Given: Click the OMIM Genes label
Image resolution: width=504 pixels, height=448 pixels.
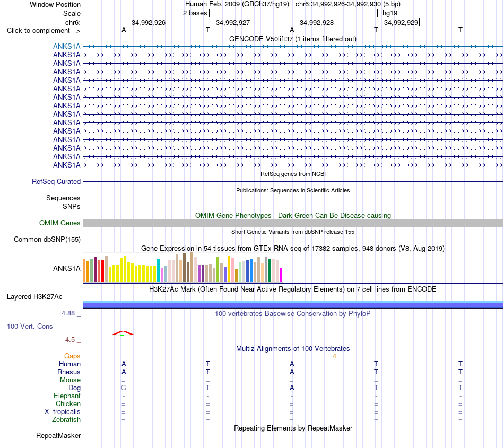Looking at the screenshot, I should pos(59,223).
